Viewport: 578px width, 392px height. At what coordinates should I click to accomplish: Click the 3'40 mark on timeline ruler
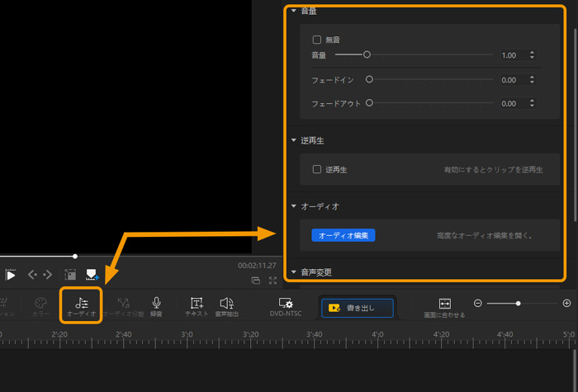(x=315, y=334)
